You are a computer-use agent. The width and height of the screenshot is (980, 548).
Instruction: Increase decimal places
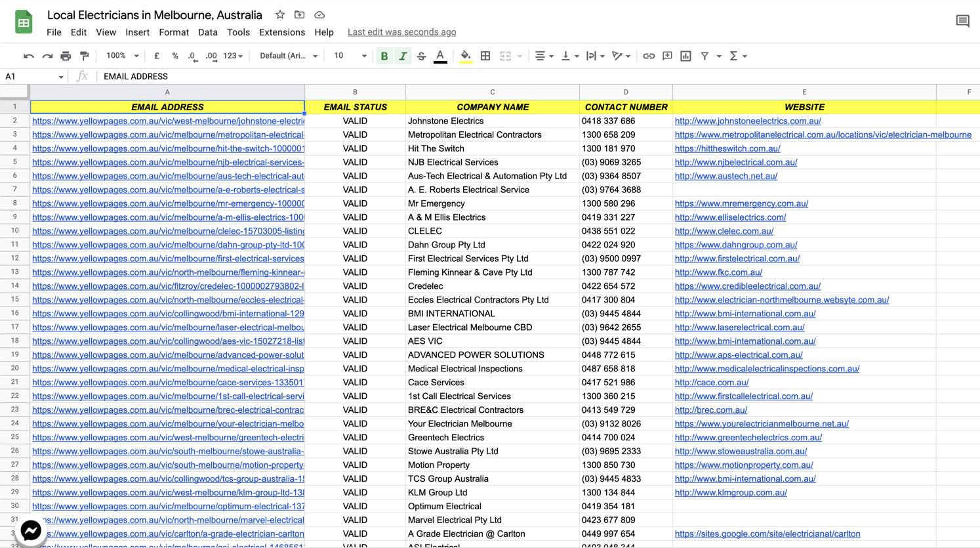coord(211,56)
